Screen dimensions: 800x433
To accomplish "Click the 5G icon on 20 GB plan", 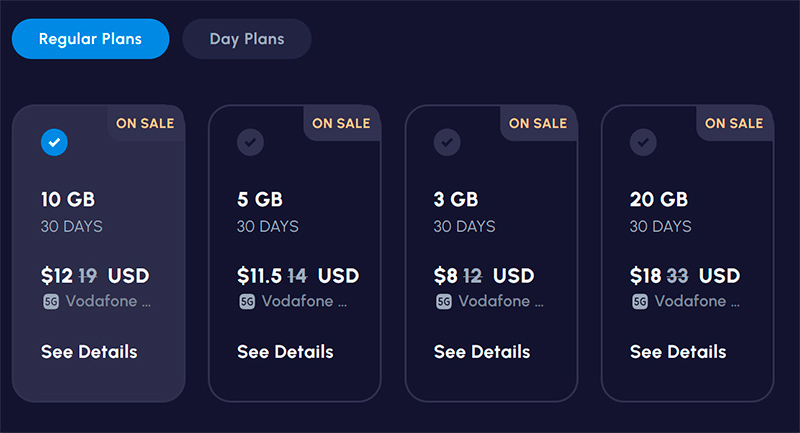I will [640, 301].
